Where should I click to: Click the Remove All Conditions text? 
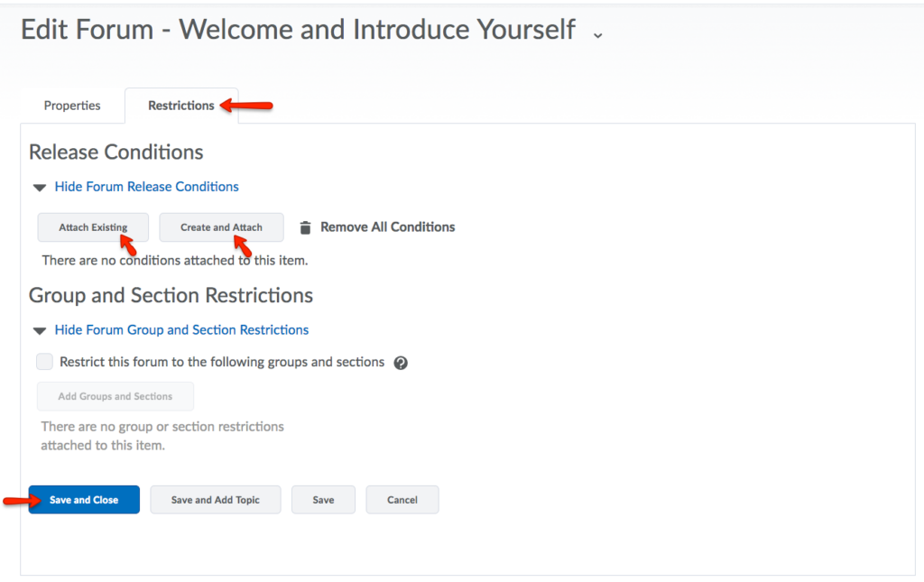pos(388,227)
